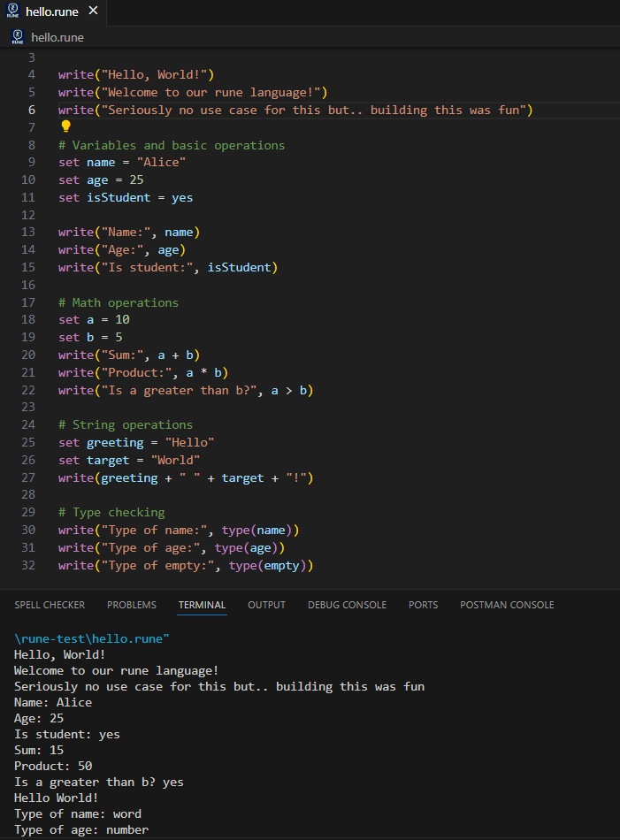Open the PORTS panel tab
The height and width of the screenshot is (840, 620).
point(424,605)
